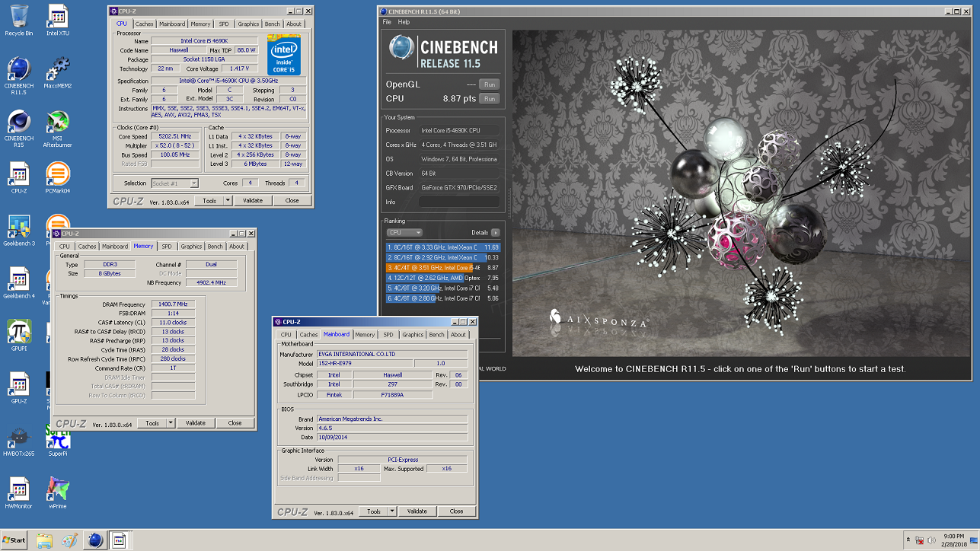Click Validate in CPU-Z Memory window
The height and width of the screenshot is (551, 980).
196,423
